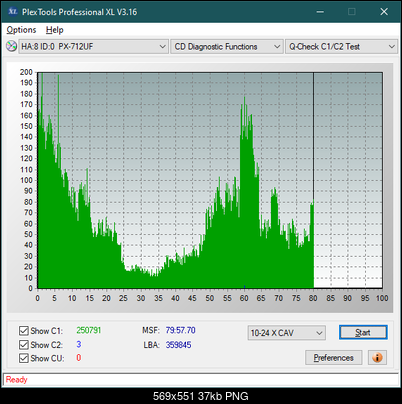
Task: Click the LBA value 359845
Action: coord(178,345)
